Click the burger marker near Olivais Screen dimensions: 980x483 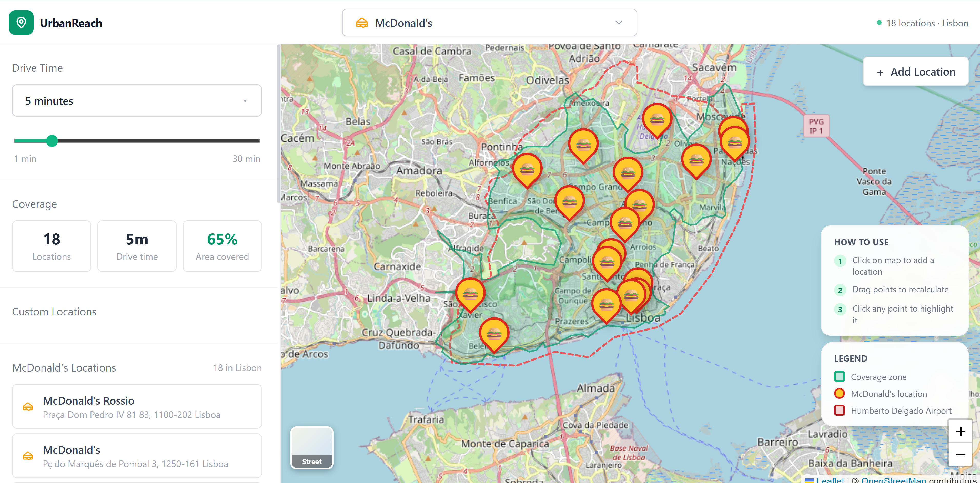696,161
